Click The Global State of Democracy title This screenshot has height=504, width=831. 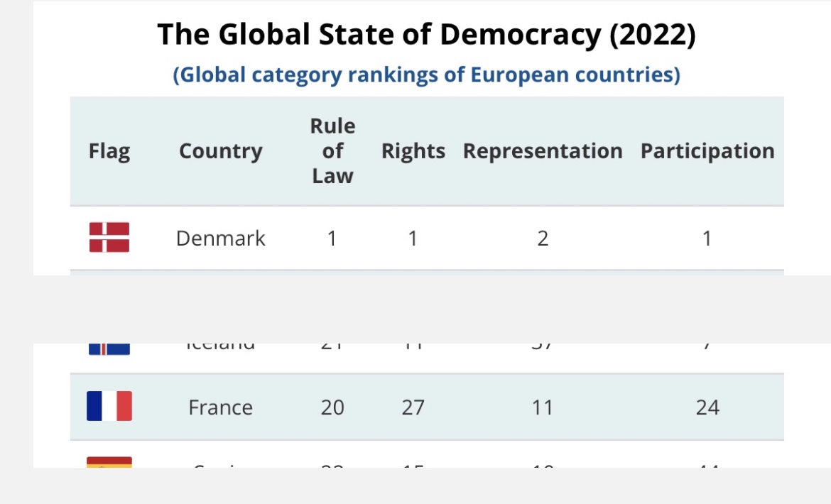(426, 35)
